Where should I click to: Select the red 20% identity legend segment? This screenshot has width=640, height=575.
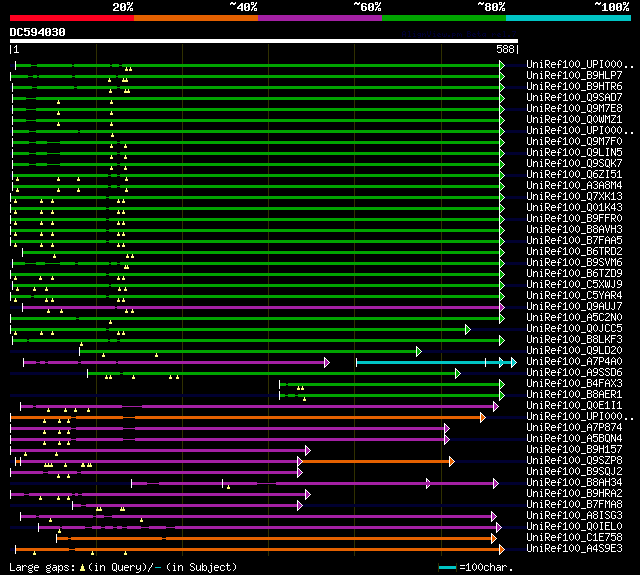coord(72,18)
